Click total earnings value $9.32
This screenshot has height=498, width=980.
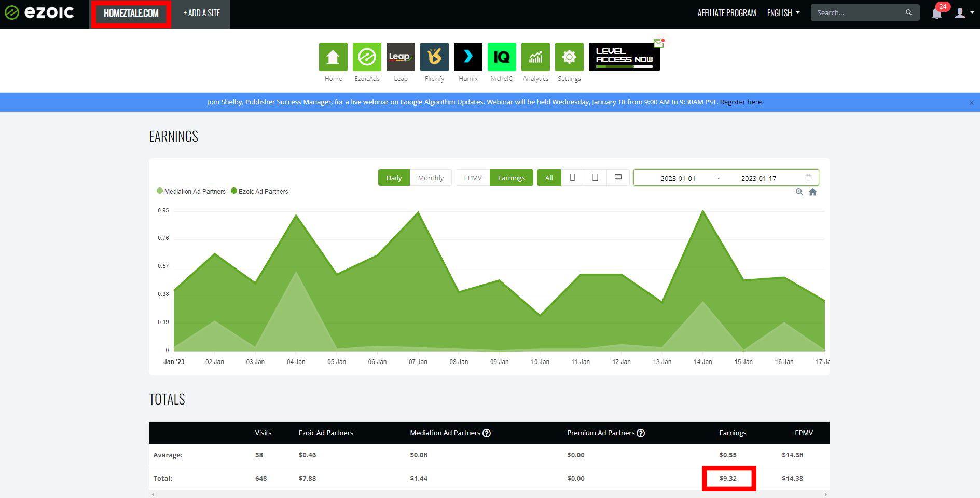[728, 478]
